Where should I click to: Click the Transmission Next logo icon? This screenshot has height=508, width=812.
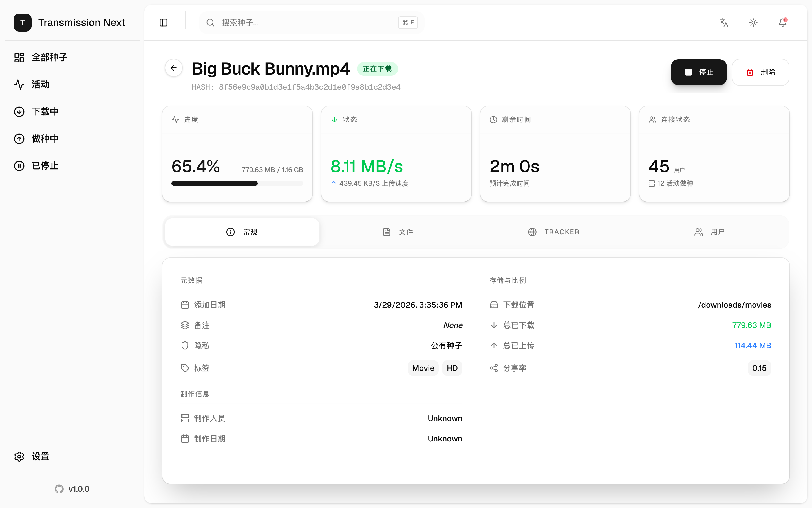tap(23, 23)
